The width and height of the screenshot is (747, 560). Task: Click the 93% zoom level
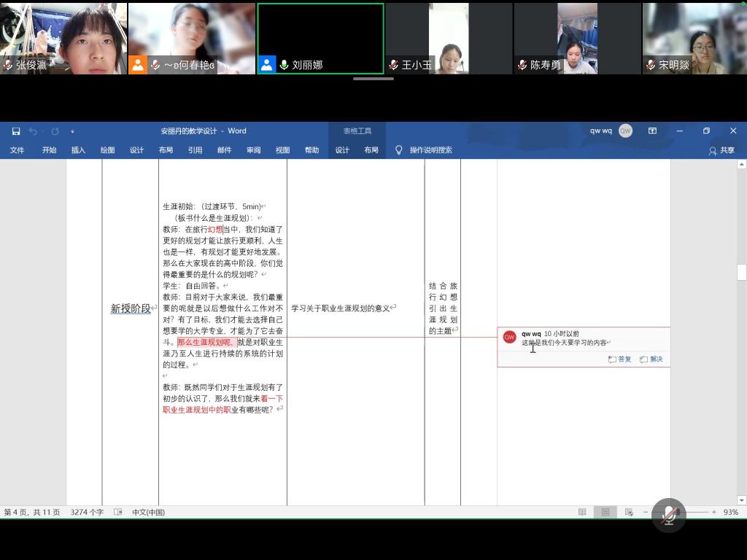pyautogui.click(x=730, y=513)
